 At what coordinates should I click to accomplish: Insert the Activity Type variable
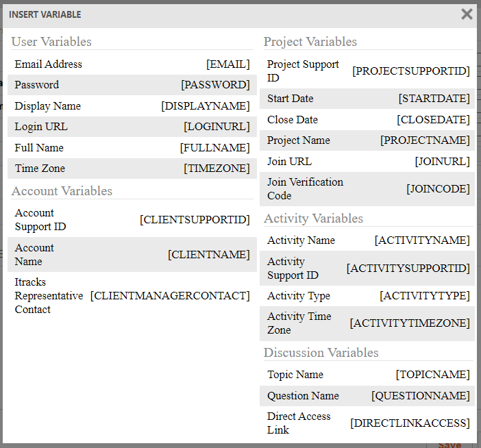(x=367, y=296)
